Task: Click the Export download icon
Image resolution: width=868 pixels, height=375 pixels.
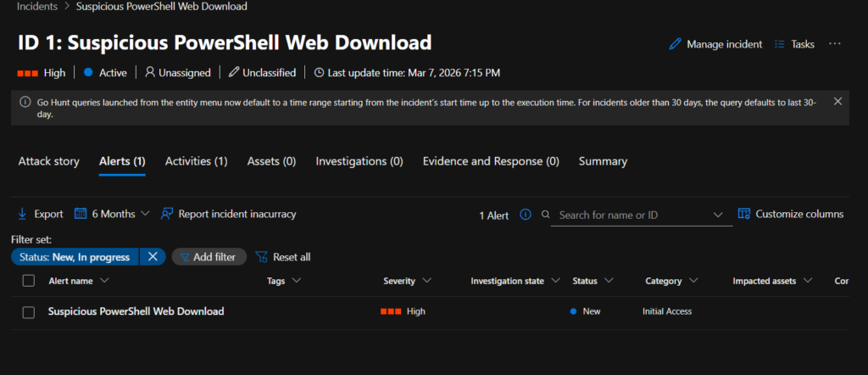Action: point(22,214)
